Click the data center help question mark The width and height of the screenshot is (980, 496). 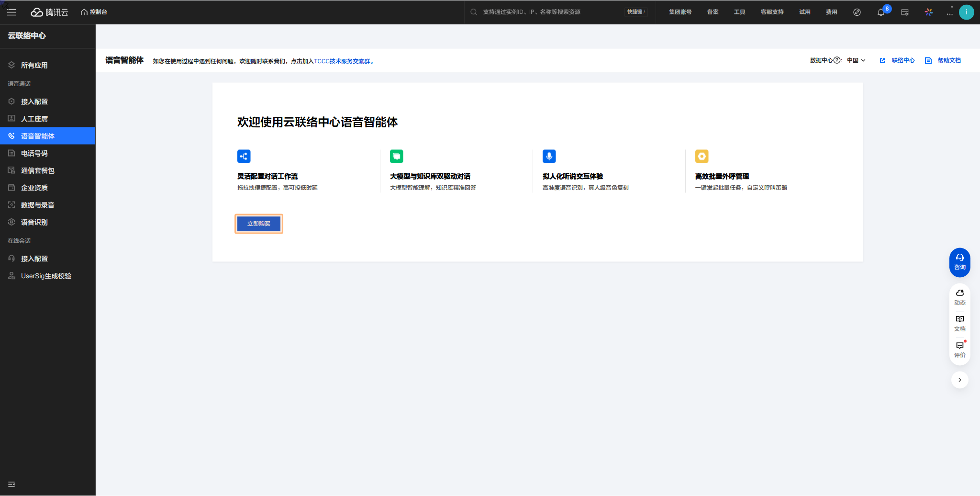point(837,60)
